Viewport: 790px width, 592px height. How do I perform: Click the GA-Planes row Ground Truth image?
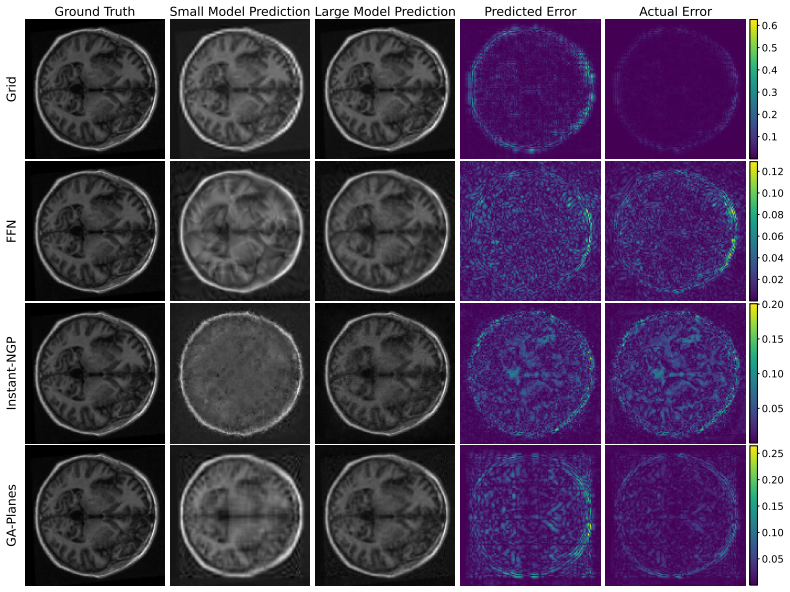[x=95, y=515]
